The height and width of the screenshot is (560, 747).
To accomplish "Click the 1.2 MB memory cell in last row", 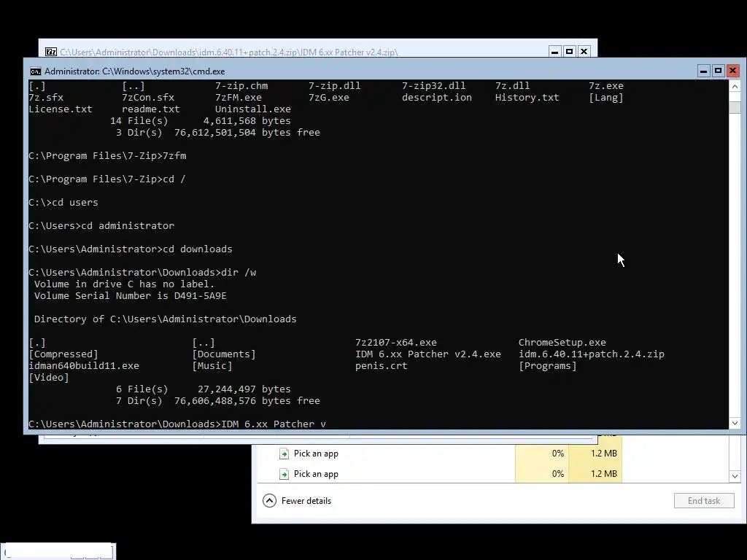I will tap(595, 474).
